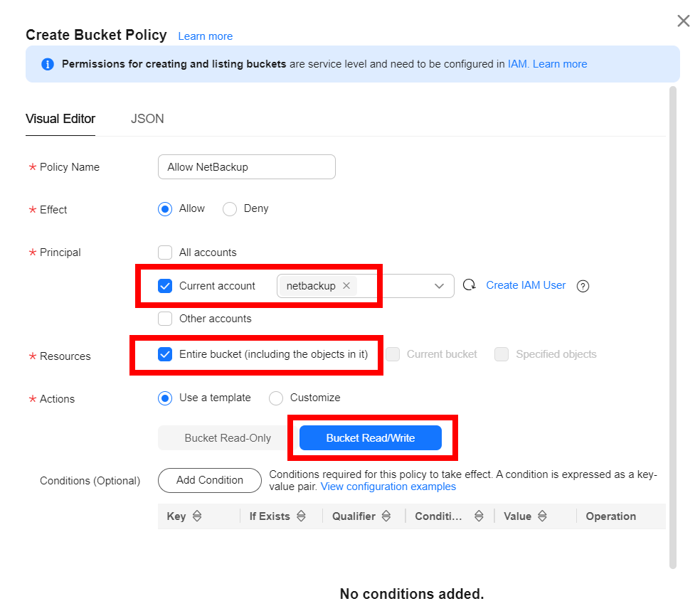This screenshot has height=611, width=700.
Task: Select the Deny effect radio button
Action: coord(230,209)
